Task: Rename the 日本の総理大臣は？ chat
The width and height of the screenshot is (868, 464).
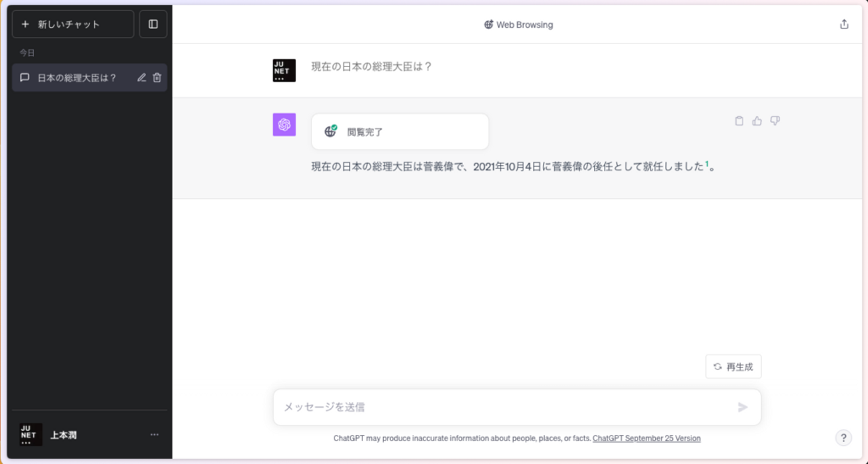Action: (142, 78)
